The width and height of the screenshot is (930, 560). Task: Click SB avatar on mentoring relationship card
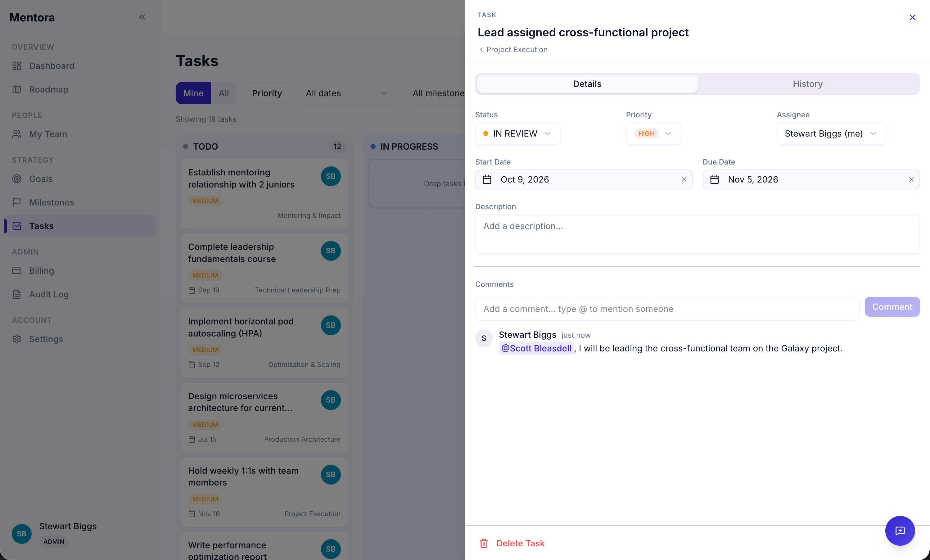[331, 176]
